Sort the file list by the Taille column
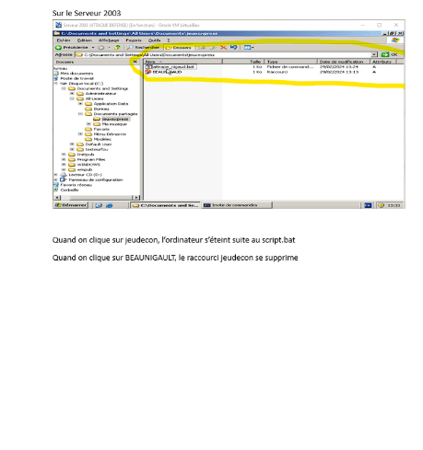Screen dimensions: 423x450 click(243, 62)
